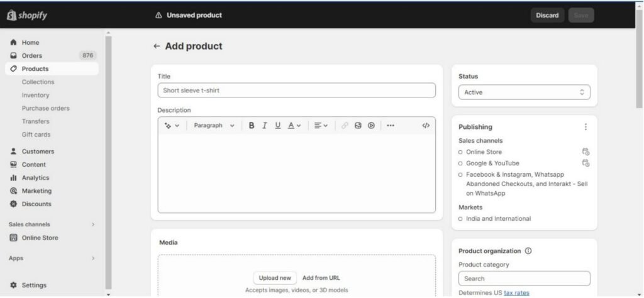
Task: Click the Discard button
Action: 547,15
